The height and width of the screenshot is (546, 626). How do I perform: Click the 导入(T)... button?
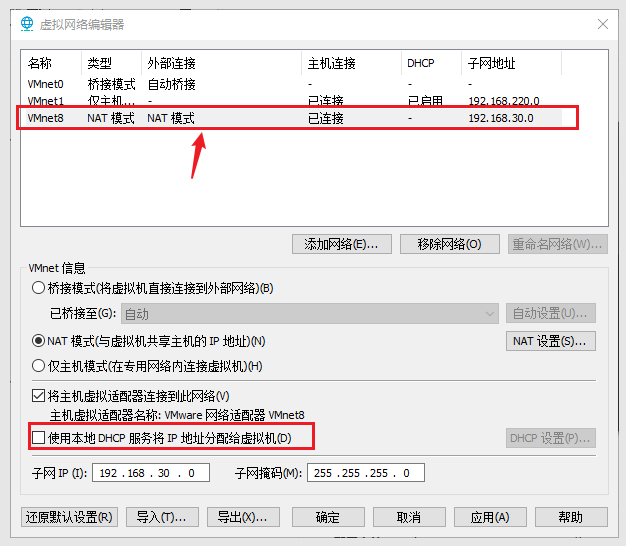pos(162,517)
